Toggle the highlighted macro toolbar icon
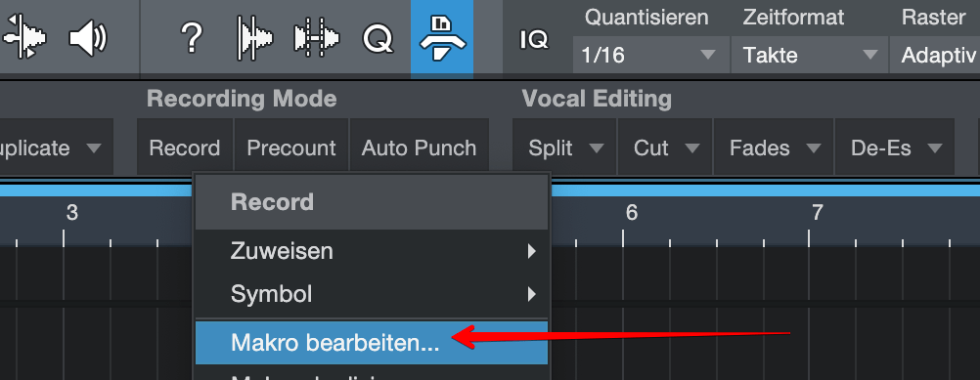Screen dimensions: 980x380 click(442, 39)
